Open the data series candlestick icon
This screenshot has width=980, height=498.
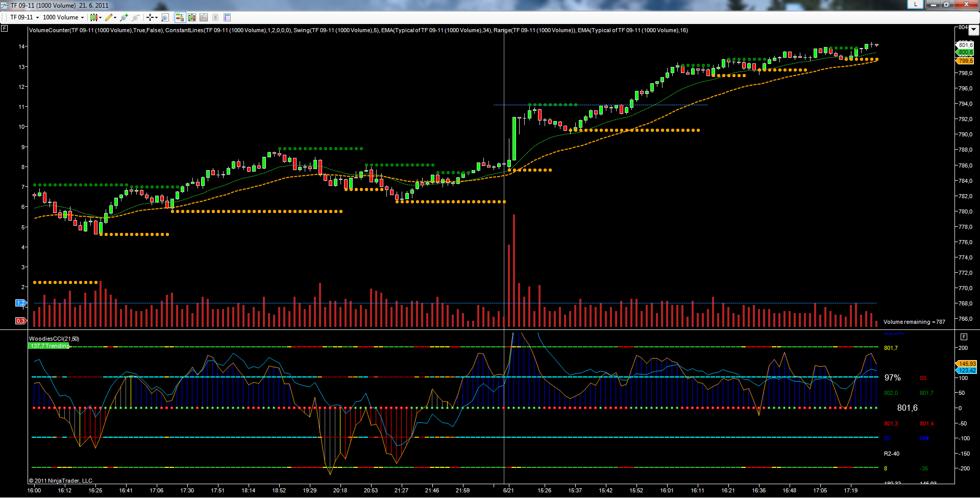click(x=192, y=17)
